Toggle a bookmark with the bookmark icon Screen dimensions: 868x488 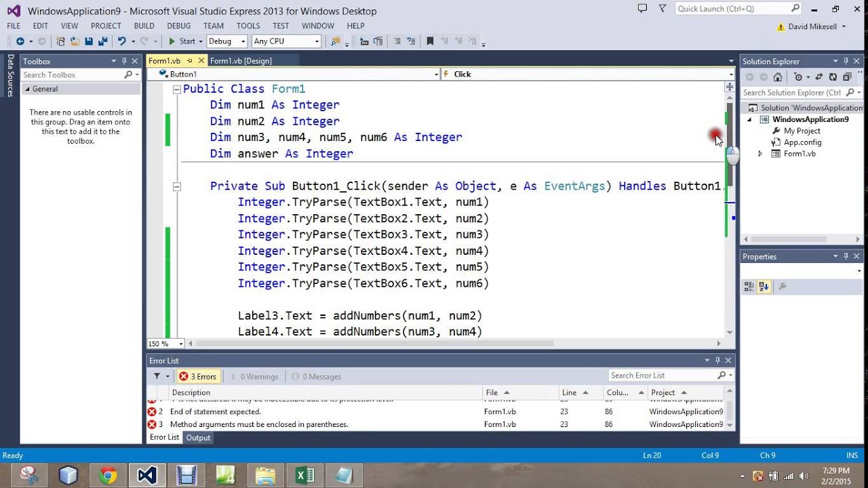click(430, 41)
